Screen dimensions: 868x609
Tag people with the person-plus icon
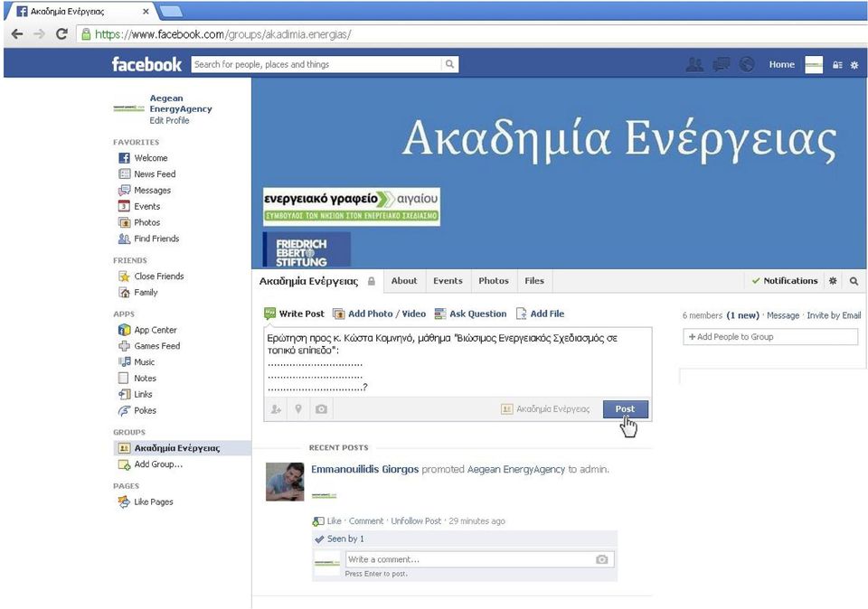tap(276, 409)
